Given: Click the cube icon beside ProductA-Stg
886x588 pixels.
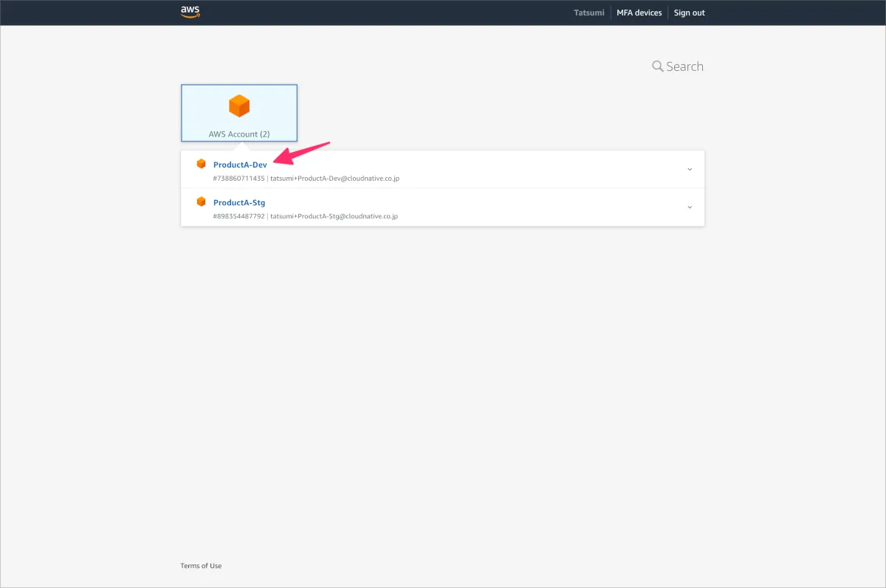Looking at the screenshot, I should click(201, 201).
